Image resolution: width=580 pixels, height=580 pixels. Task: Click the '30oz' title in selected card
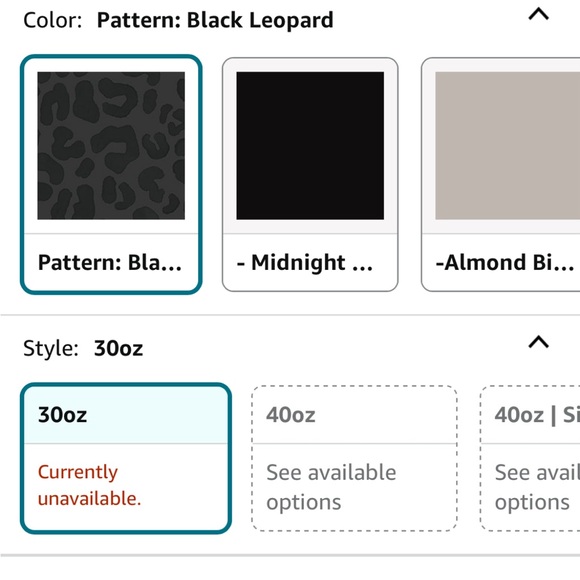tap(62, 415)
